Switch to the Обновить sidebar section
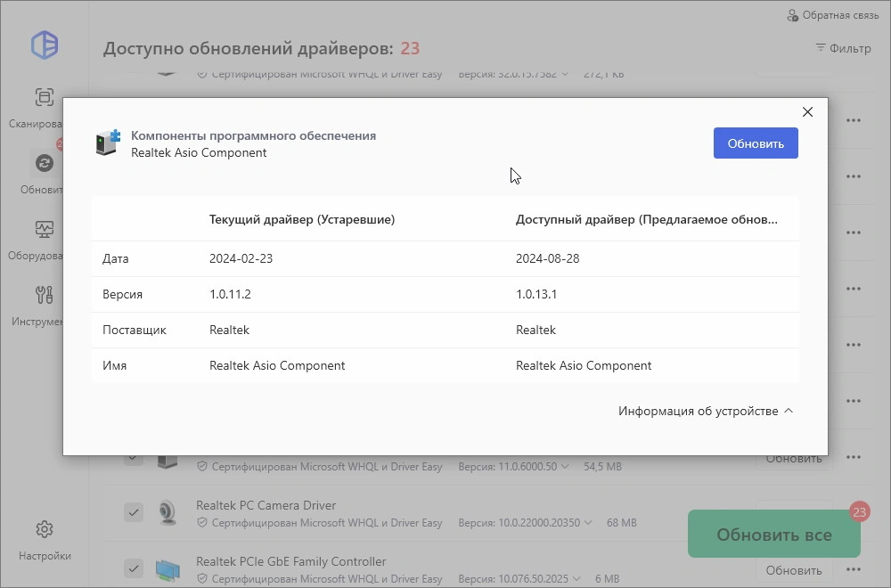 [x=41, y=172]
